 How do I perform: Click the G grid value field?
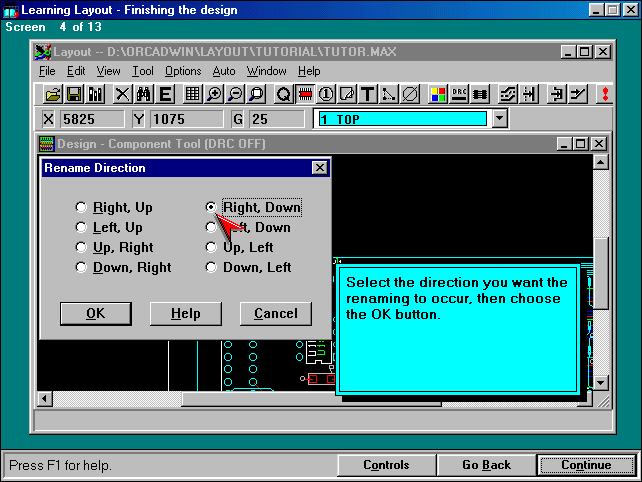click(275, 119)
